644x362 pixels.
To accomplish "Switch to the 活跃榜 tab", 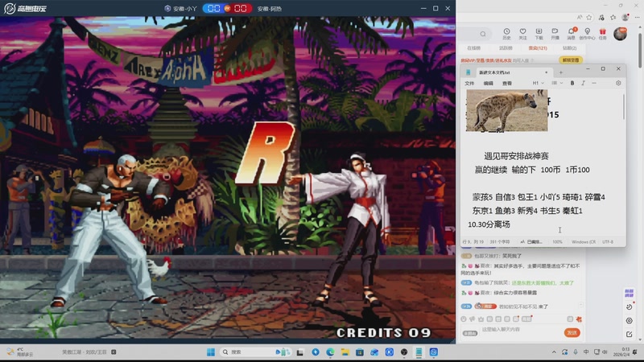I will click(x=506, y=48).
